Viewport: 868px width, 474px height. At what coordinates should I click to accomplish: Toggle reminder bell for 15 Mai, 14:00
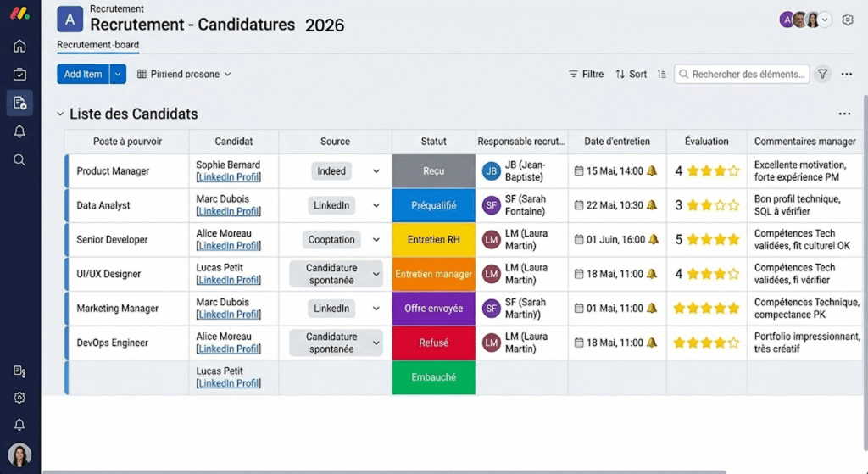pyautogui.click(x=652, y=171)
